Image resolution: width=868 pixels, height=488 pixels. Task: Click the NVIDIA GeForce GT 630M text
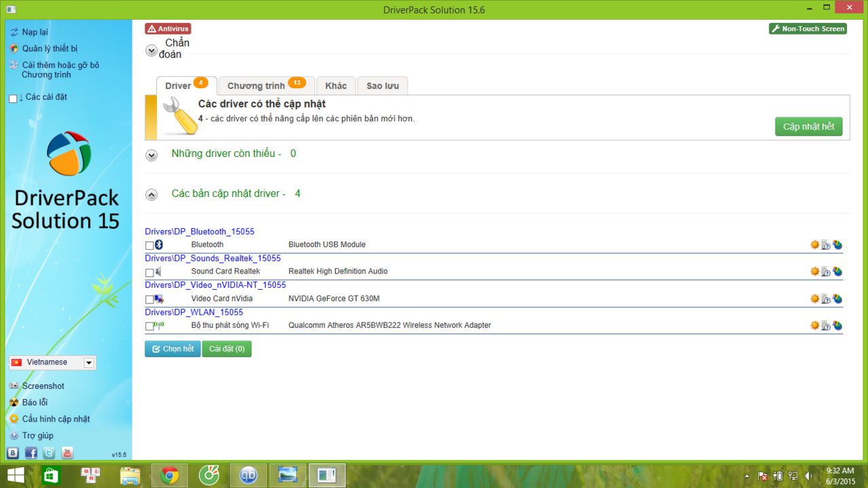pyautogui.click(x=333, y=299)
